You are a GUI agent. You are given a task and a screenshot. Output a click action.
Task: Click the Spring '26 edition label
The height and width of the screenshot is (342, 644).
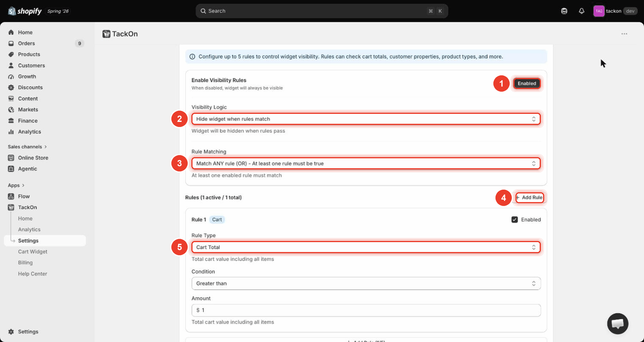click(58, 11)
